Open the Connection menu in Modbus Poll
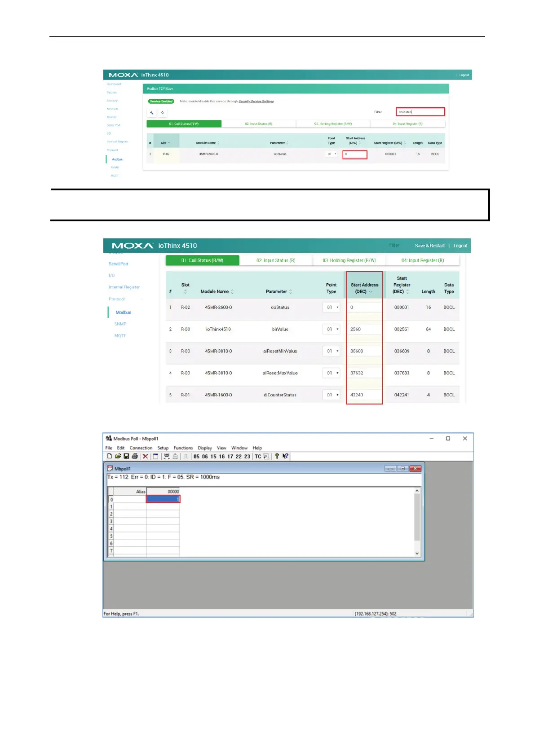 pyautogui.click(x=141, y=448)
